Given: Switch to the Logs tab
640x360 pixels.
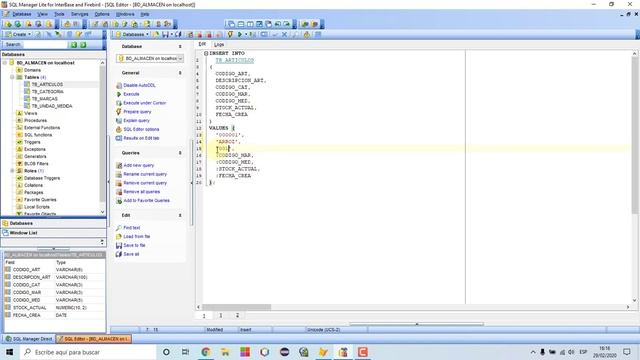Looking at the screenshot, I should point(219,44).
